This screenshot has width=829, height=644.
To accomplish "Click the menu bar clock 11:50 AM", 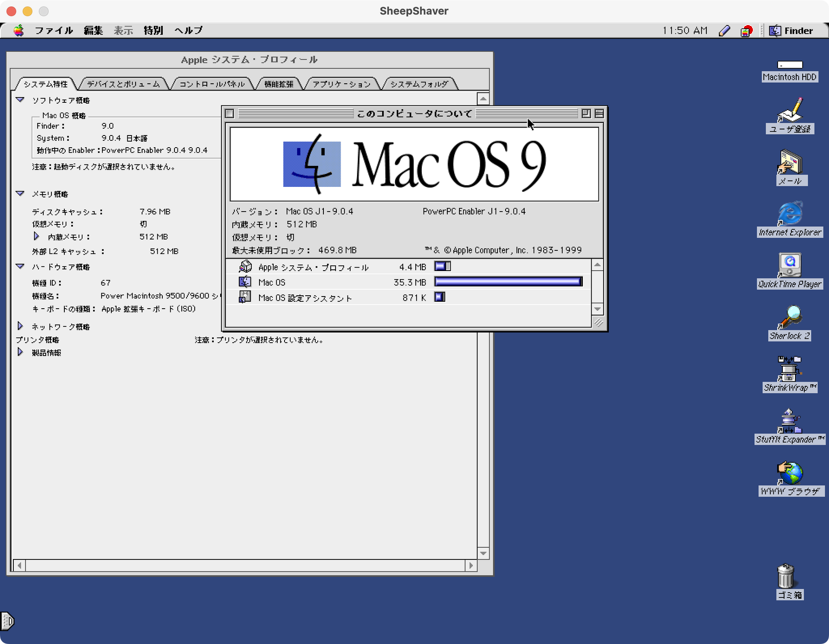I will [685, 31].
